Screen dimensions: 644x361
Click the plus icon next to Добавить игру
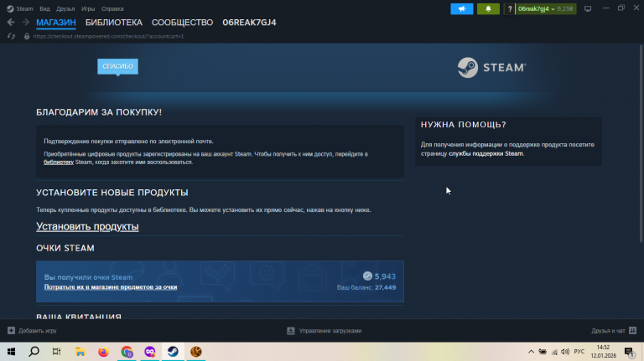(x=11, y=331)
